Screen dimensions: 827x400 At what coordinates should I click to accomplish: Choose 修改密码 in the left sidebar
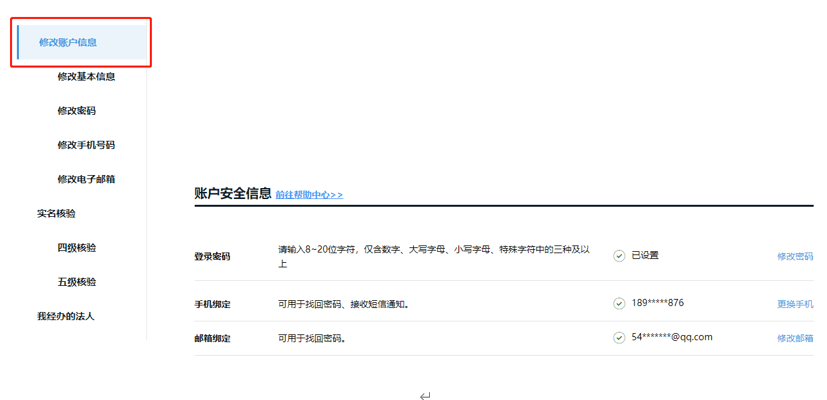click(77, 111)
